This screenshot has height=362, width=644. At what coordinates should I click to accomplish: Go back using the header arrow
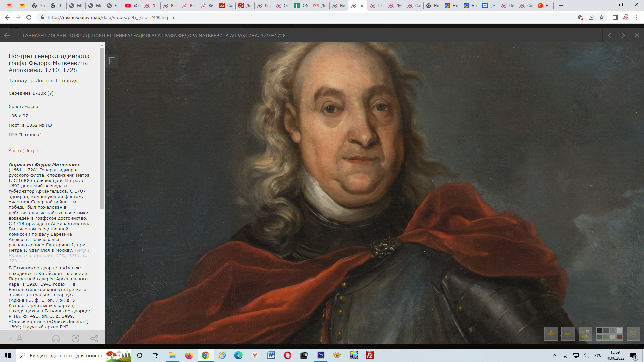click(x=7, y=35)
